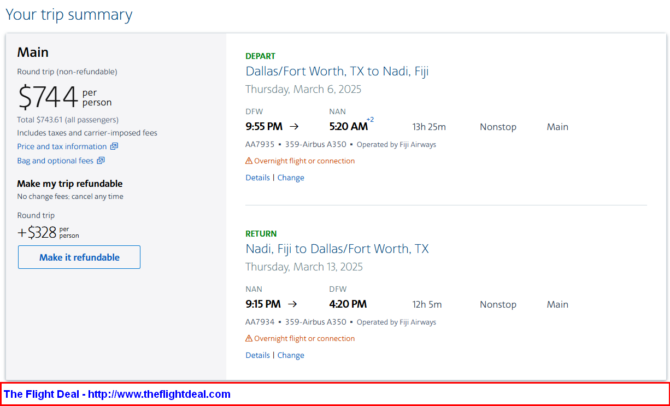This screenshot has width=670, height=406.
Task: Click the 12h 5m duration
Action: (x=427, y=305)
